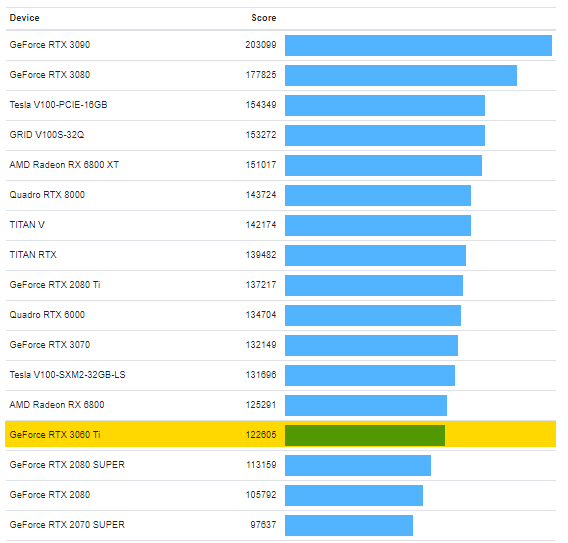
Task: Select the TITAN RTX device name
Action: 33,255
